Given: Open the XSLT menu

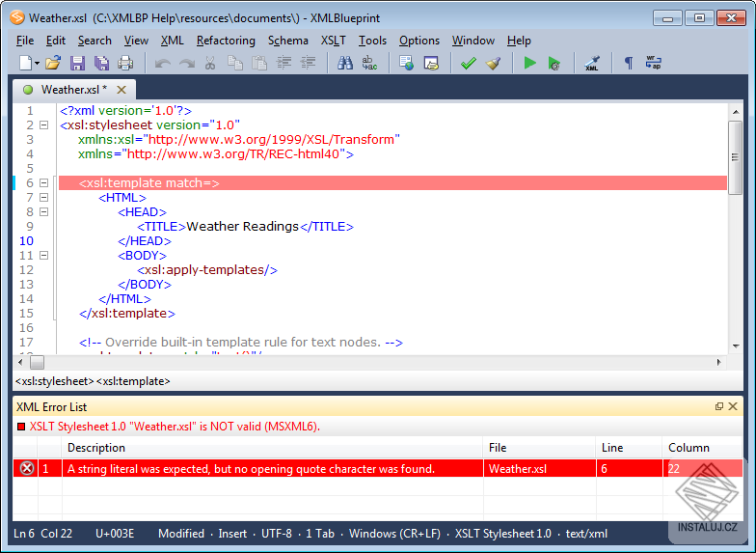Looking at the screenshot, I should 334,41.
